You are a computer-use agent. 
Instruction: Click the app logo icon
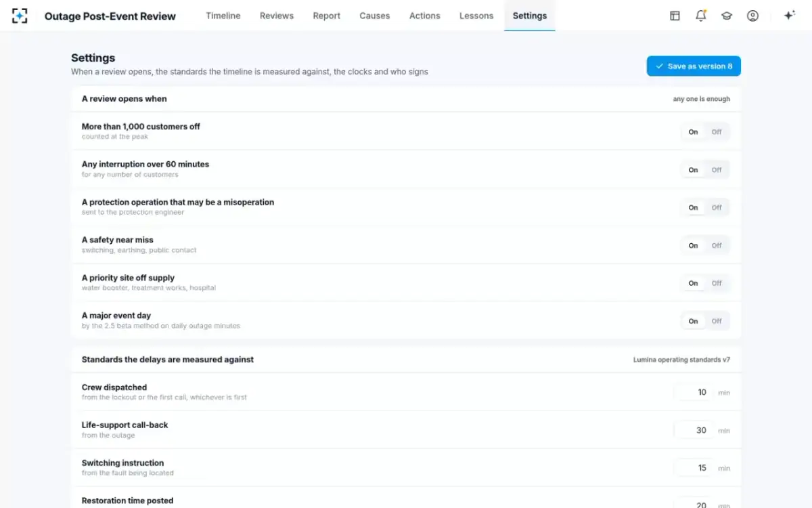[20, 16]
